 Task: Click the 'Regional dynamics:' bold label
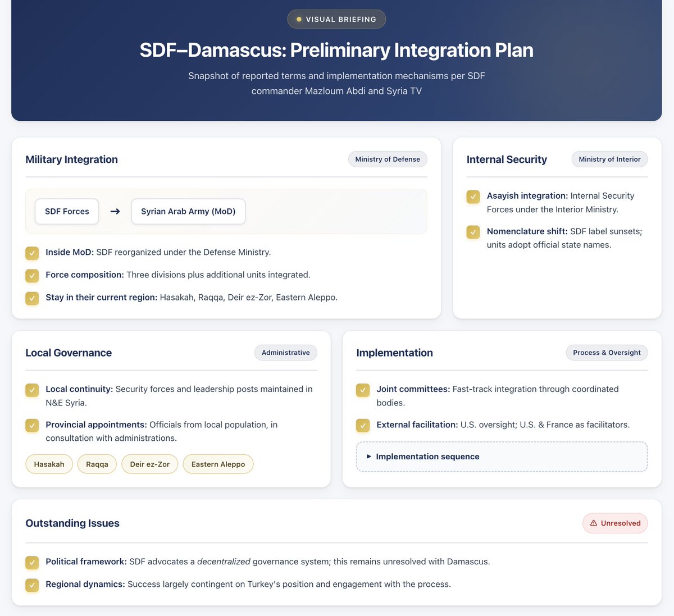click(85, 584)
